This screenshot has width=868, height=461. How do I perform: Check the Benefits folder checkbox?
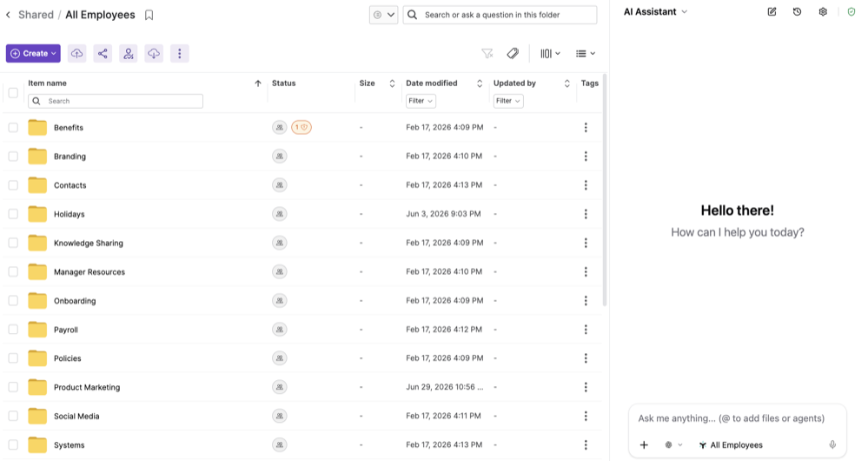[x=13, y=128]
